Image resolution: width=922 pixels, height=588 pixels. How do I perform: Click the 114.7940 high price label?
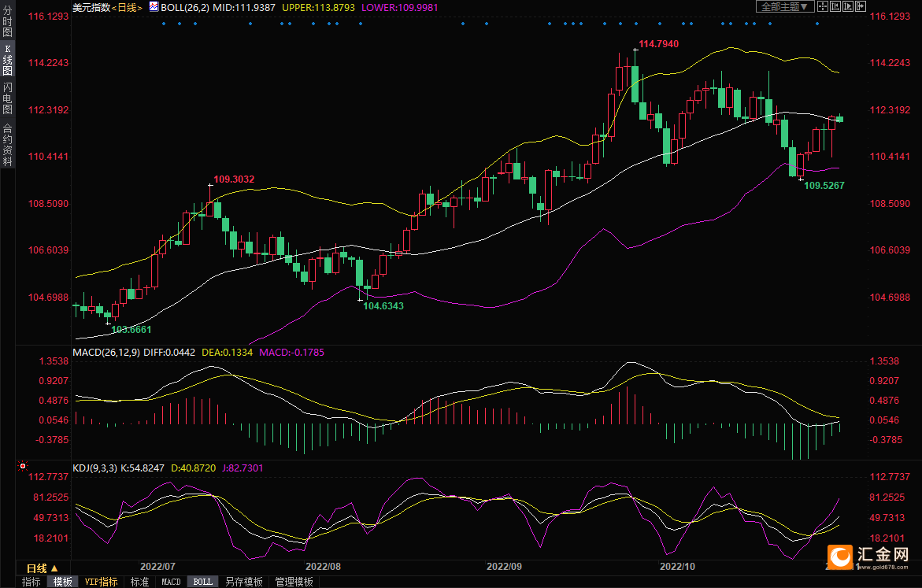(x=658, y=44)
